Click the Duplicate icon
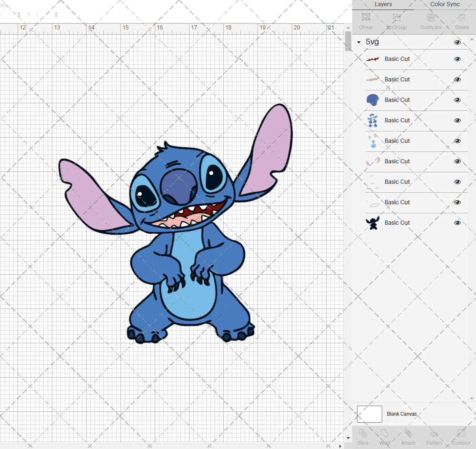 (431, 17)
